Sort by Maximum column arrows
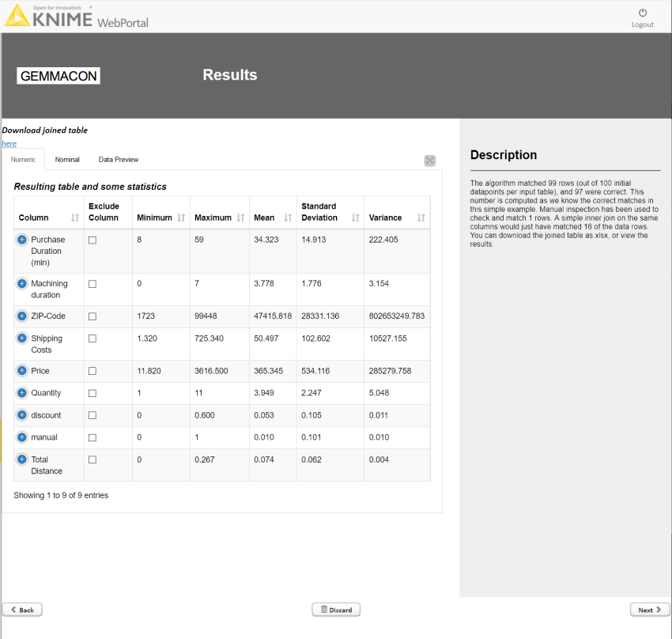The image size is (672, 639). pos(241,217)
